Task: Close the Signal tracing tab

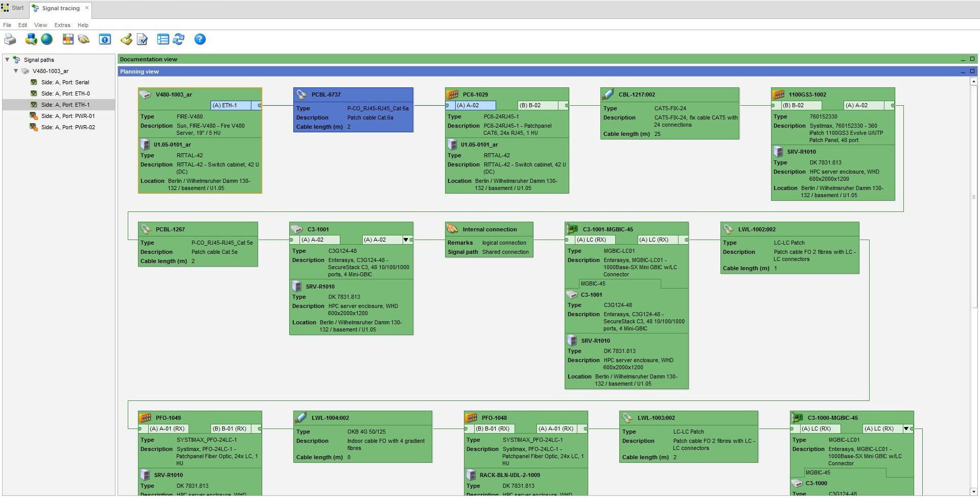Action: (x=87, y=8)
